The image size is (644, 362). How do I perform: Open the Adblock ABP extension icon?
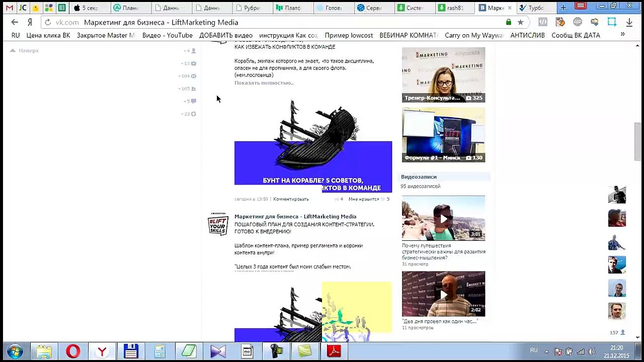pyautogui.click(x=578, y=22)
